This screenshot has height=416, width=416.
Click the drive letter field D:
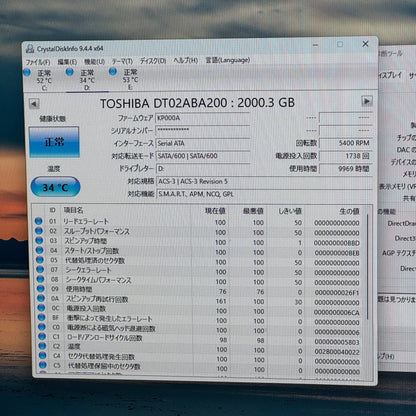tap(203, 169)
